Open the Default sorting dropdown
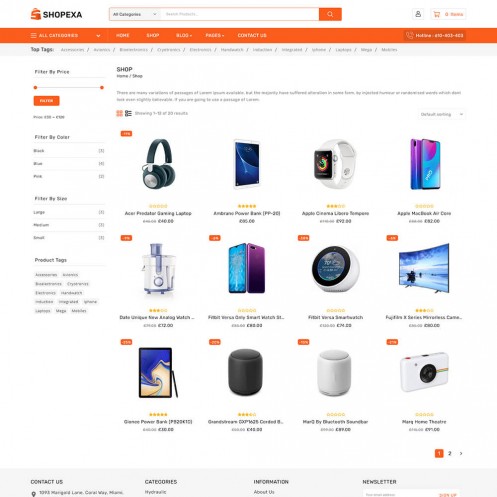 (442, 114)
